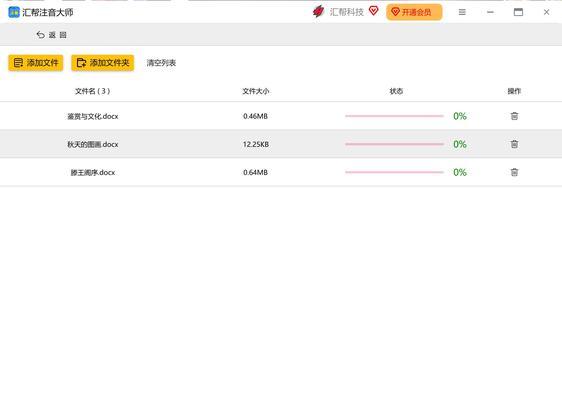Click the 文件大小 column header
Viewport: 562px width, 400px height.
click(x=256, y=91)
